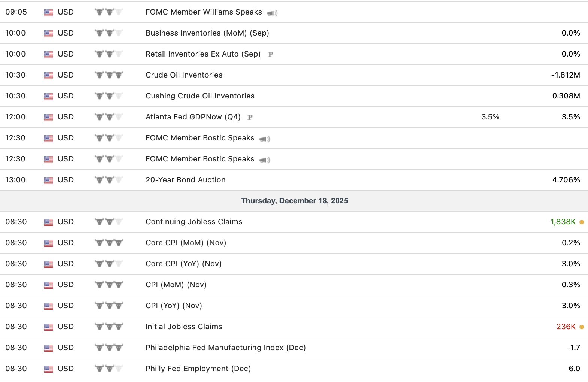Click the -1.812M previous value
Viewport: 588px width, 382px height.
(x=565, y=75)
